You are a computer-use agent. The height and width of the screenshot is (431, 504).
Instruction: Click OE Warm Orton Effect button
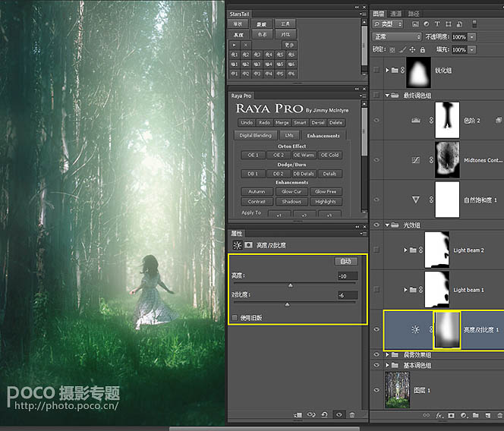click(304, 155)
